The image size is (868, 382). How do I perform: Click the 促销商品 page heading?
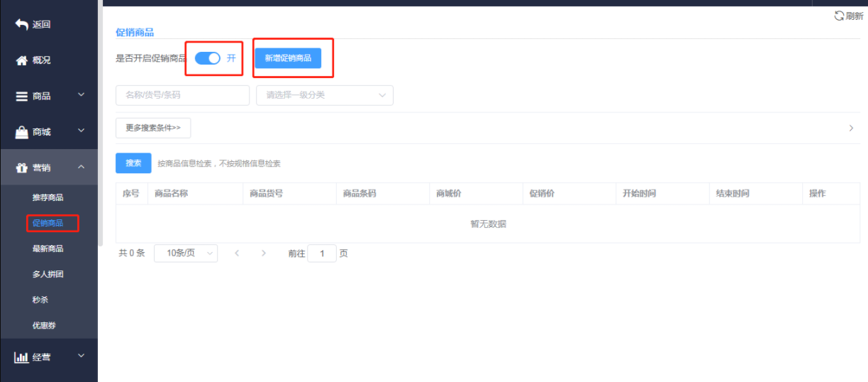pos(135,33)
